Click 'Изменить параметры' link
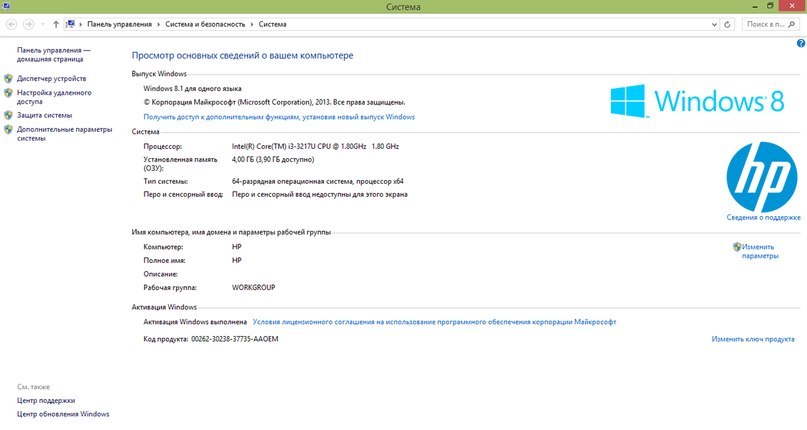807x430 pixels. pyautogui.click(x=760, y=251)
